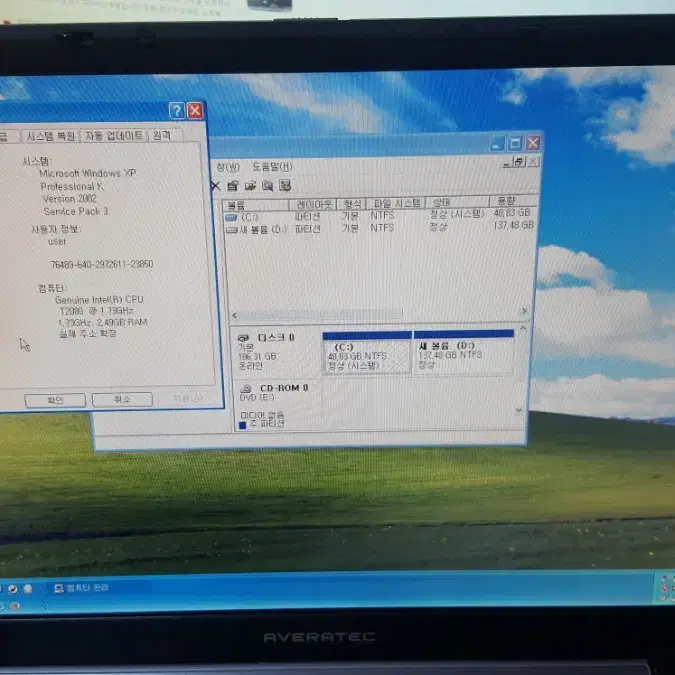675x675 pixels.
Task: Sort by the 레이아웃 column header
Action: pyautogui.click(x=313, y=204)
